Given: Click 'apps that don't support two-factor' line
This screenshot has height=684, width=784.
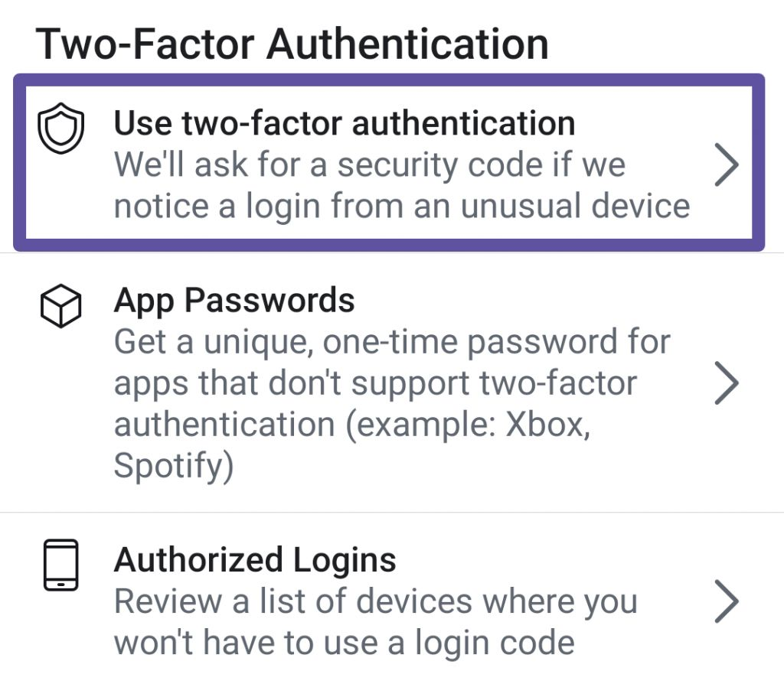Looking at the screenshot, I should [375, 383].
